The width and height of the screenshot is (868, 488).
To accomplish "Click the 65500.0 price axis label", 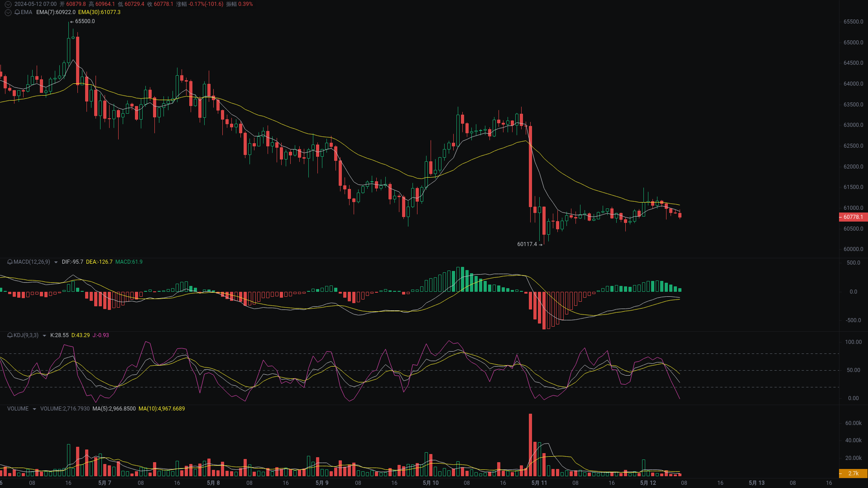I will pyautogui.click(x=853, y=22).
